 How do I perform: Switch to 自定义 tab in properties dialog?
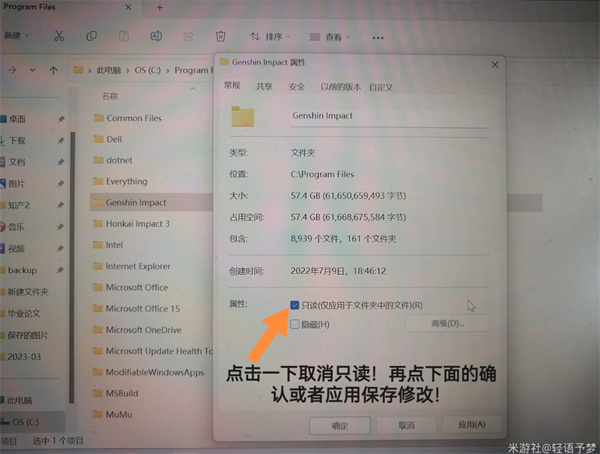point(381,87)
